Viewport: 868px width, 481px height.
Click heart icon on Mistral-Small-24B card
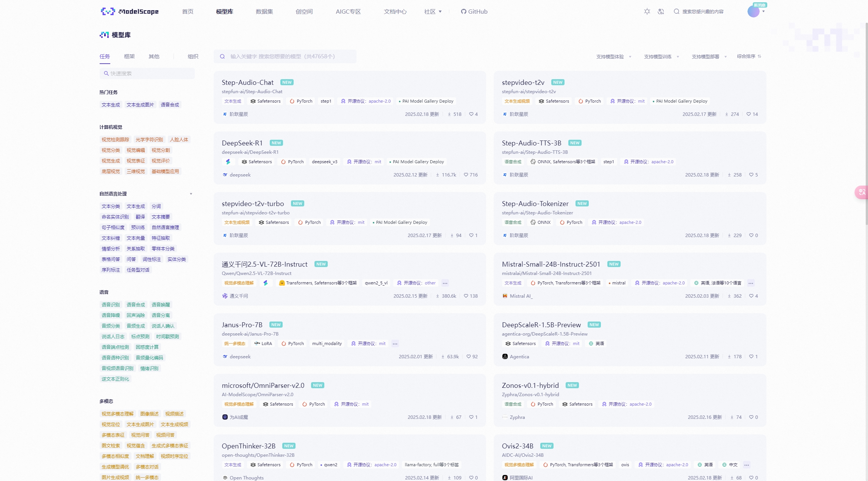751,296
